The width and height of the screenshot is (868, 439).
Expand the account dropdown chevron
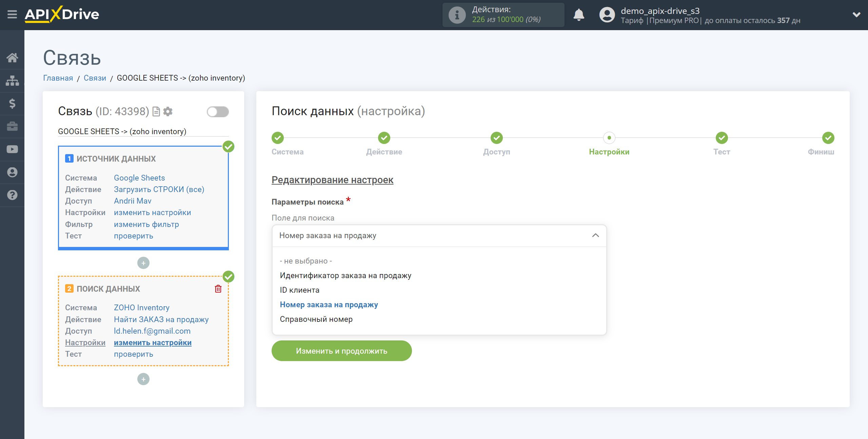[856, 15]
